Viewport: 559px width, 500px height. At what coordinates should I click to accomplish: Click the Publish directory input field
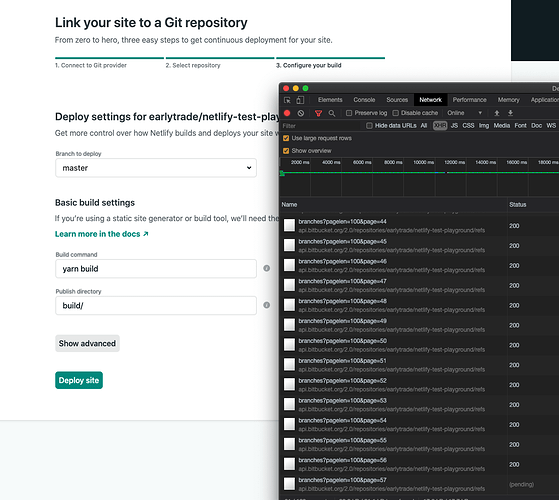[x=156, y=305]
